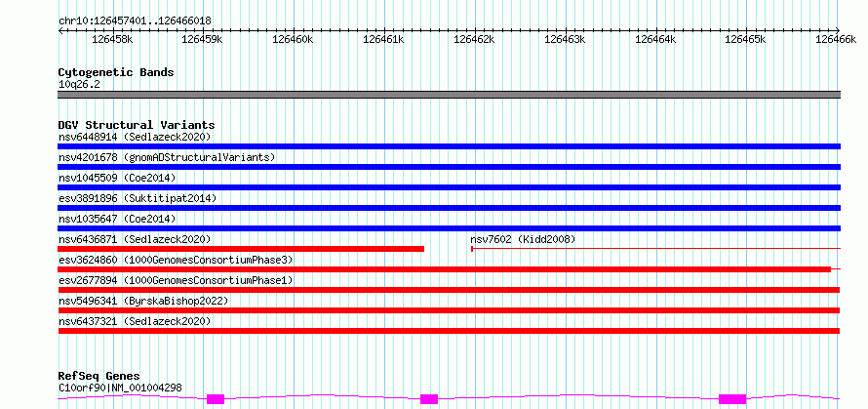Open variant label nsv6436871 (Sedlazeck2020)
Viewport: 868px width, 409px height.
click(135, 239)
